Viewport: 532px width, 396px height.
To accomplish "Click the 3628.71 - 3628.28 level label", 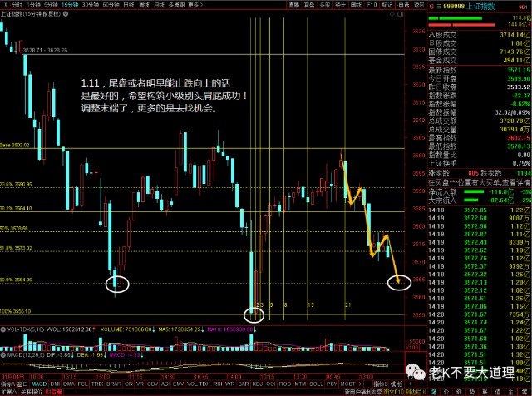I will point(46,50).
